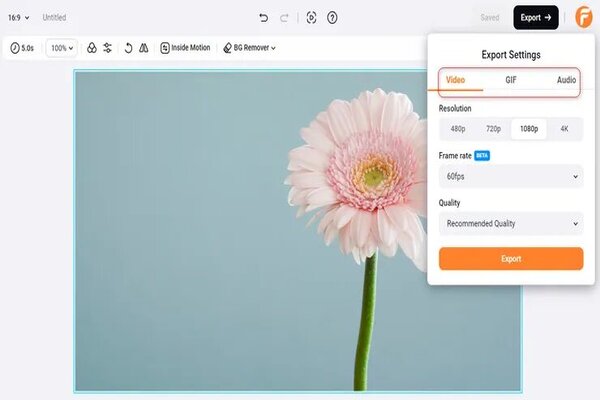Screen dimensions: 600x400
Task: Click the 5.0s duration clock
Action: pyautogui.click(x=22, y=48)
